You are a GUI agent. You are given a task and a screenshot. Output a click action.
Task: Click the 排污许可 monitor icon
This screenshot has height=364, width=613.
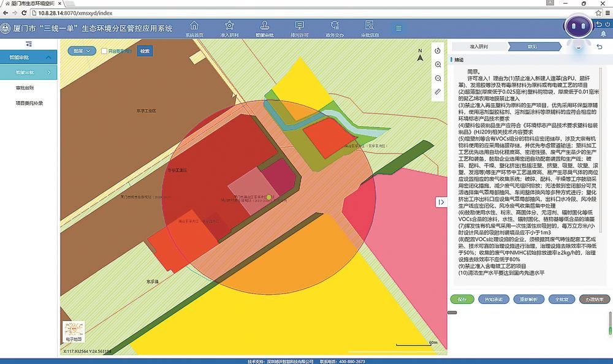[x=299, y=27]
